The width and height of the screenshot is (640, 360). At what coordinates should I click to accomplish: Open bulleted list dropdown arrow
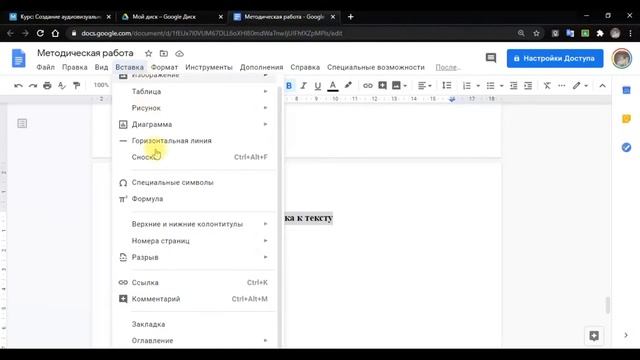502,86
